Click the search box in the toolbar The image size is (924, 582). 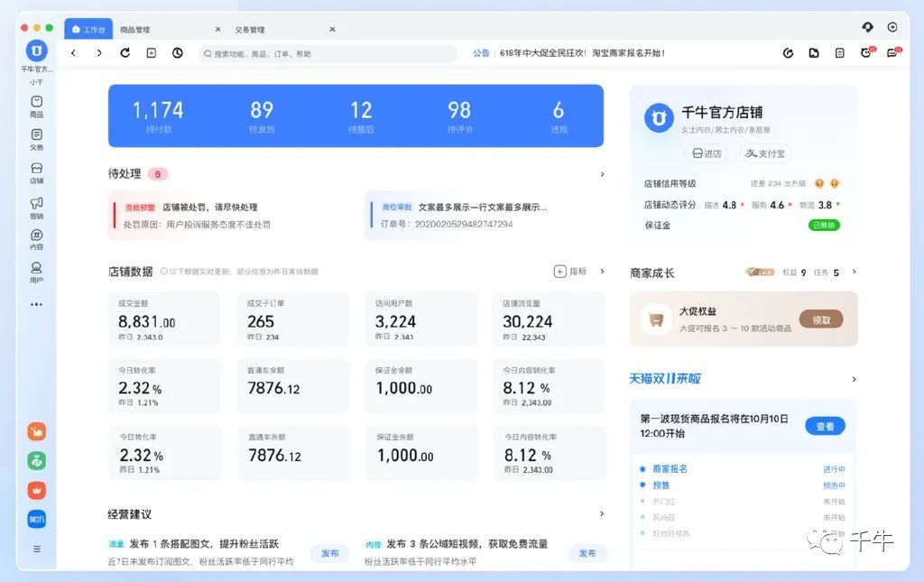(x=329, y=53)
